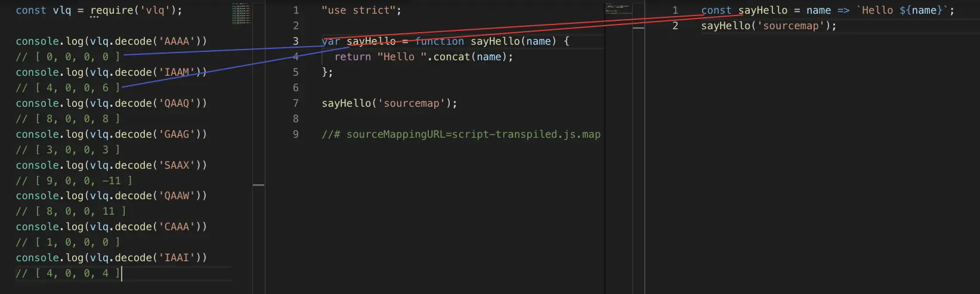Place cursor on vlq.decode('CAAA') line
The image size is (980, 294).
click(112, 227)
